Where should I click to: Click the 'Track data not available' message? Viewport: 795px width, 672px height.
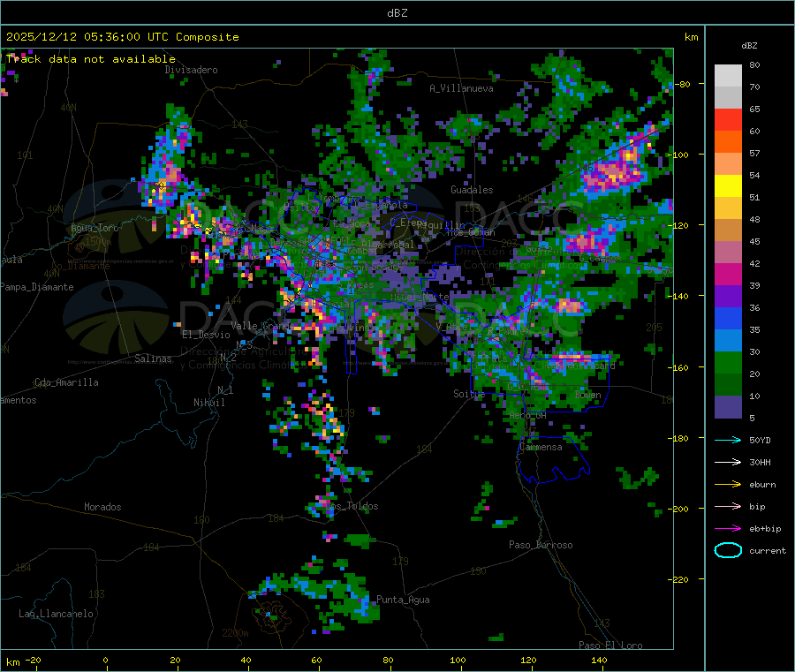(x=91, y=59)
